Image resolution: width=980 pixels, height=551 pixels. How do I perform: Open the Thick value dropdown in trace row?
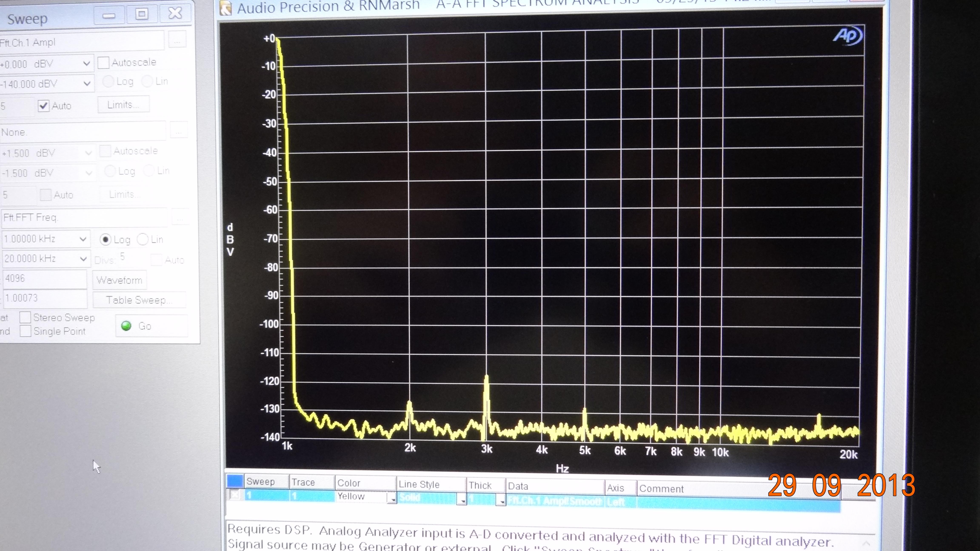[x=501, y=500]
